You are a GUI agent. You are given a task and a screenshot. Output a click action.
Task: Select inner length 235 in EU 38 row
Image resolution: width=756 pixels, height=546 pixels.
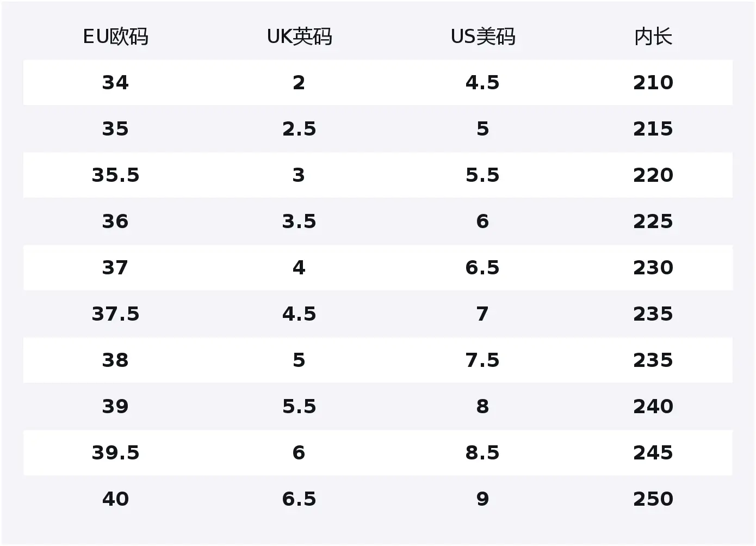[653, 360]
